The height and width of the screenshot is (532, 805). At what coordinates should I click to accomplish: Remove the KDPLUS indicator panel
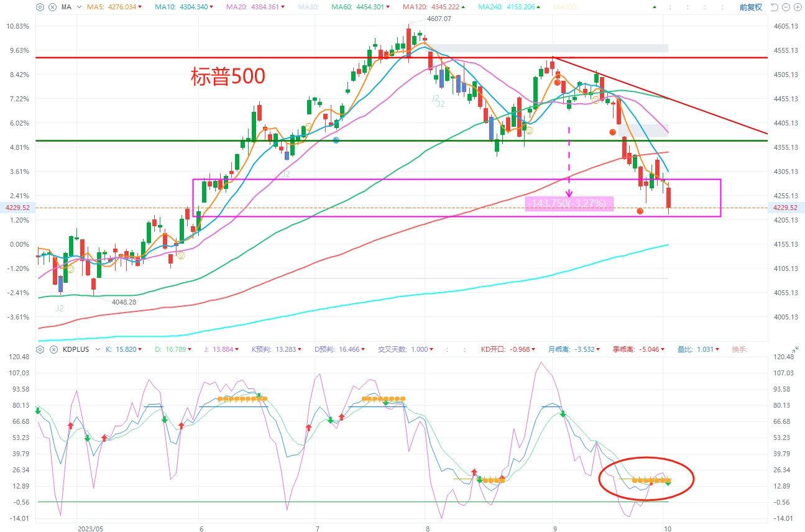click(53, 349)
